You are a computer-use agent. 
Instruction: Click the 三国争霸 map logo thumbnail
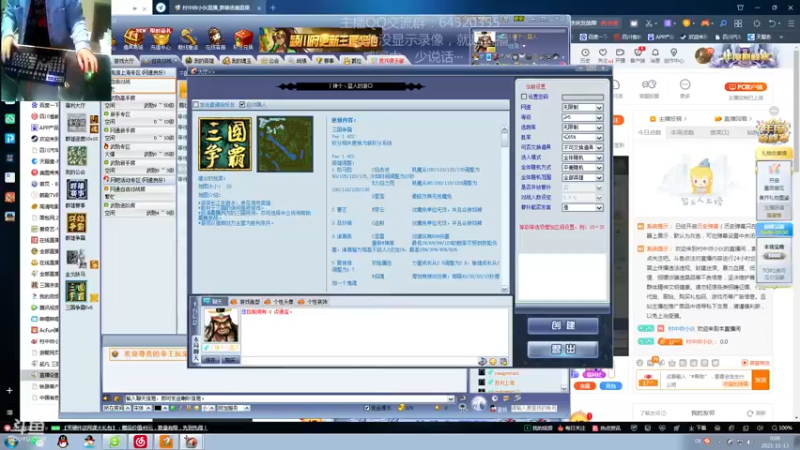click(225, 144)
